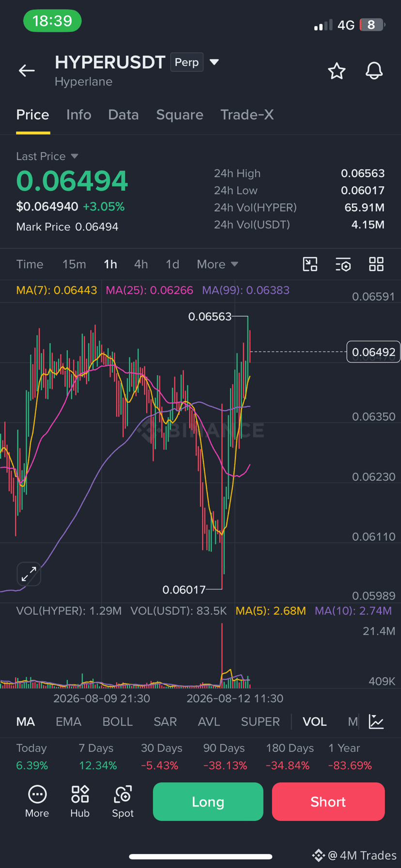Select the 1h chart interval

(110, 264)
